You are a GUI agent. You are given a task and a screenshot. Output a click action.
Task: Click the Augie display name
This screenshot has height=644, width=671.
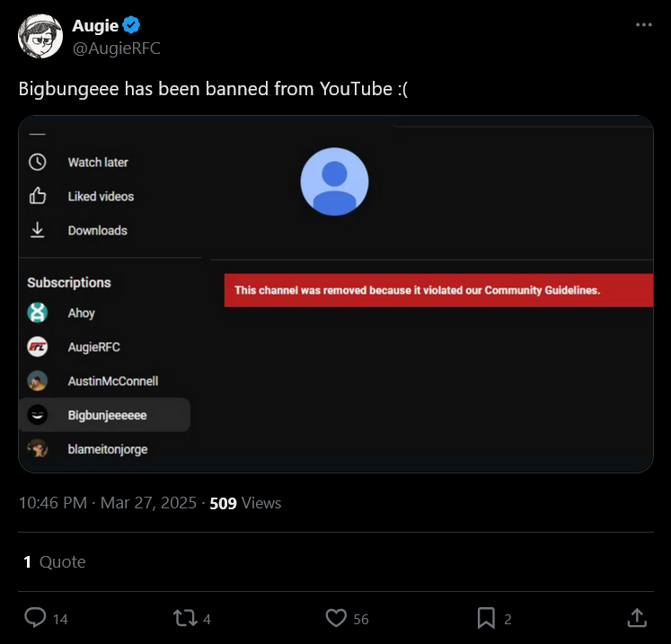(x=95, y=26)
